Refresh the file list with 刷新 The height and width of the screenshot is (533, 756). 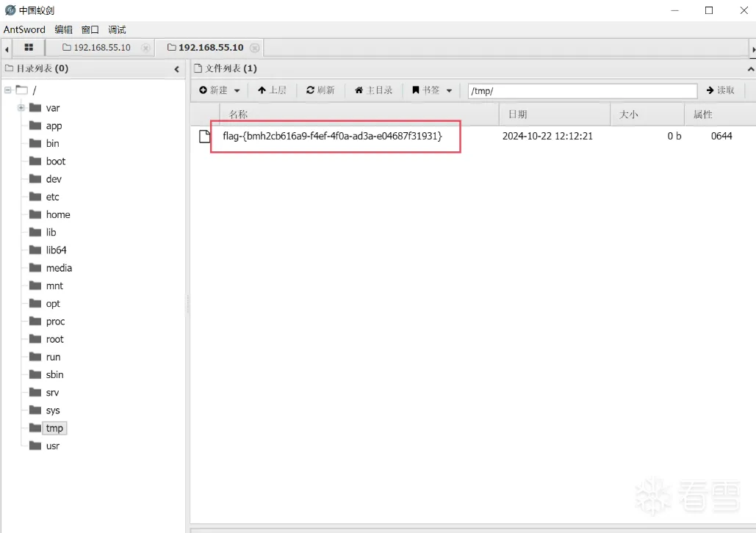[x=320, y=90]
